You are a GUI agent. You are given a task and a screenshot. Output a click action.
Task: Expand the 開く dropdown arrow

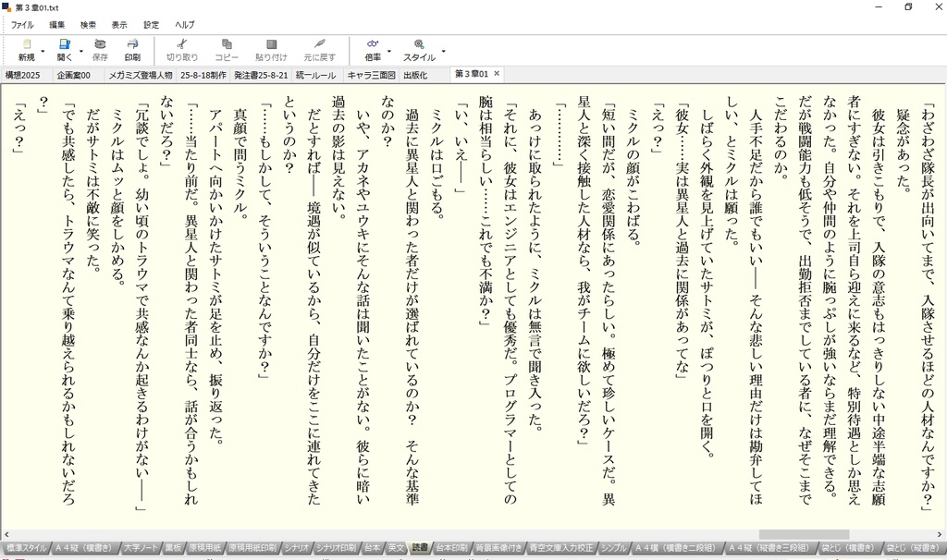click(x=81, y=51)
